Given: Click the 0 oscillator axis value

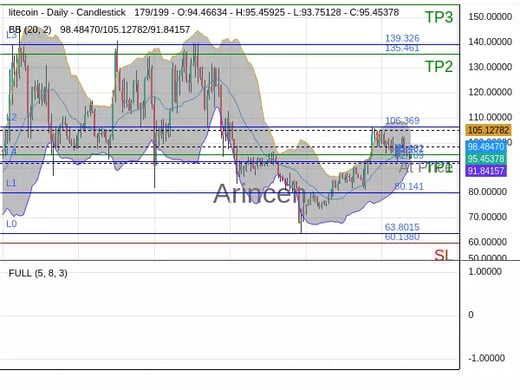Looking at the screenshot, I should 471,315.
